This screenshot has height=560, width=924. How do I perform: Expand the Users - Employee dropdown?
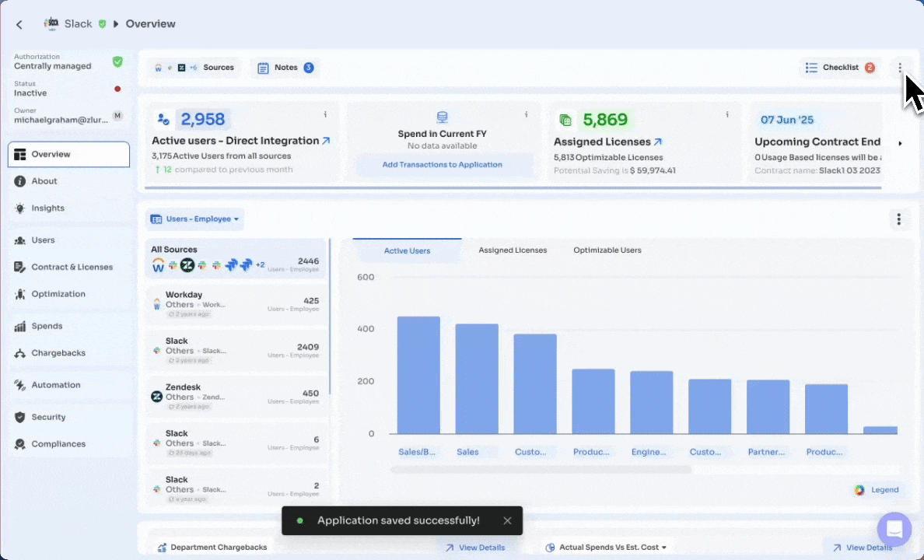click(x=195, y=219)
